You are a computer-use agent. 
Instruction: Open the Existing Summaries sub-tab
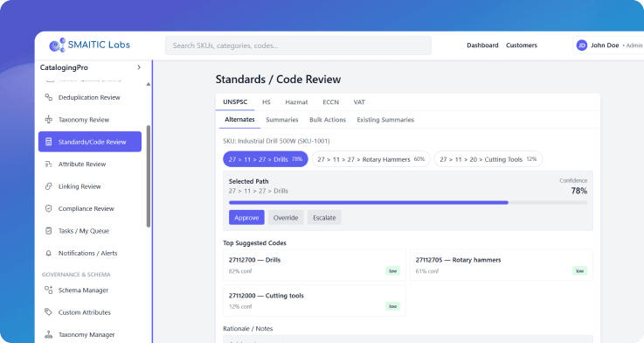(x=385, y=120)
